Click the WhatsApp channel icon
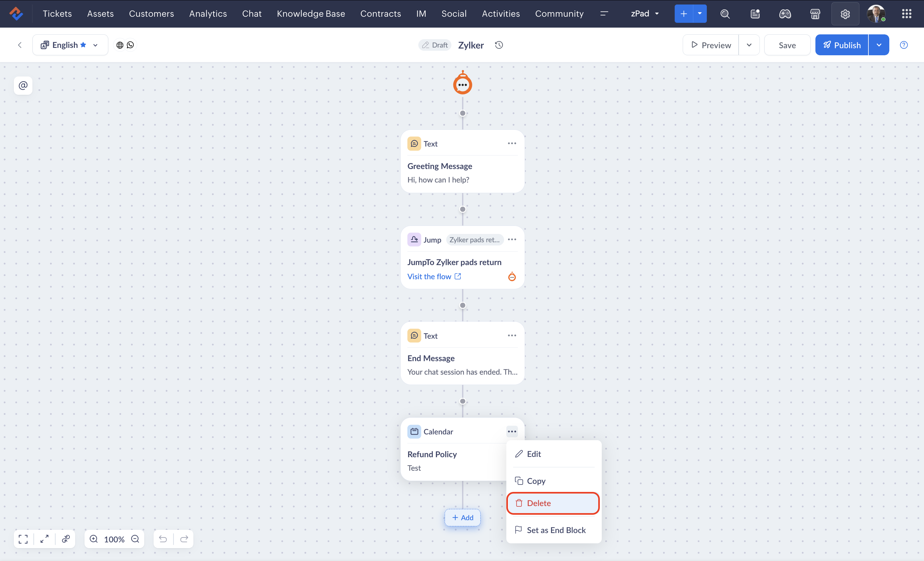Image resolution: width=924 pixels, height=561 pixels. (x=130, y=45)
